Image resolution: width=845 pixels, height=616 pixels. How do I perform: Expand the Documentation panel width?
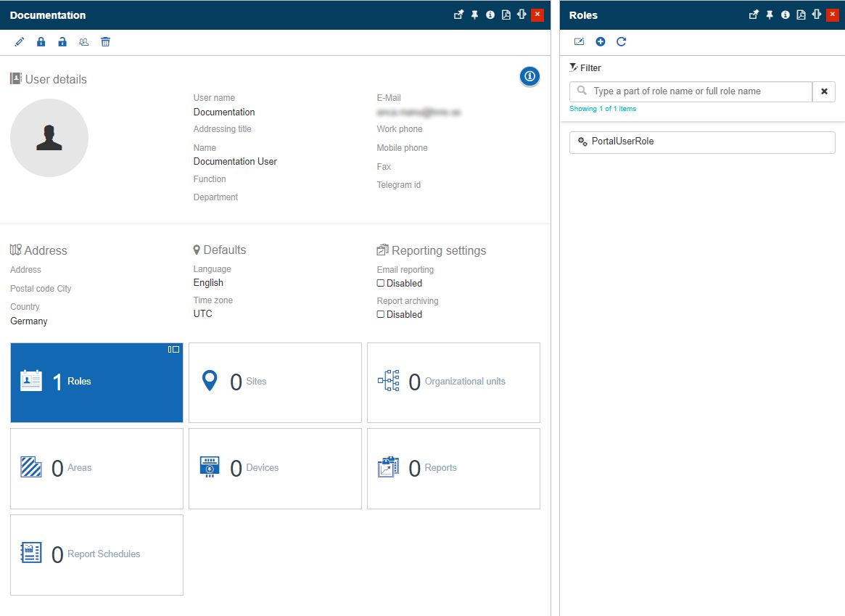point(522,15)
